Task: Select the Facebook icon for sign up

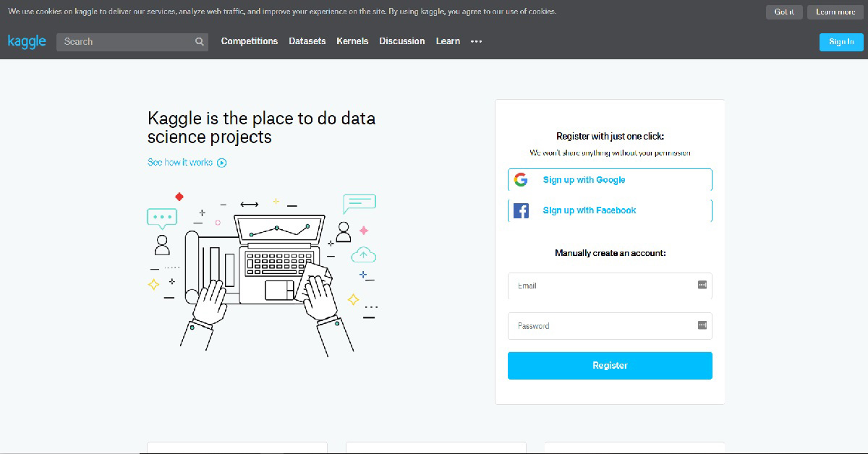Action: point(520,210)
